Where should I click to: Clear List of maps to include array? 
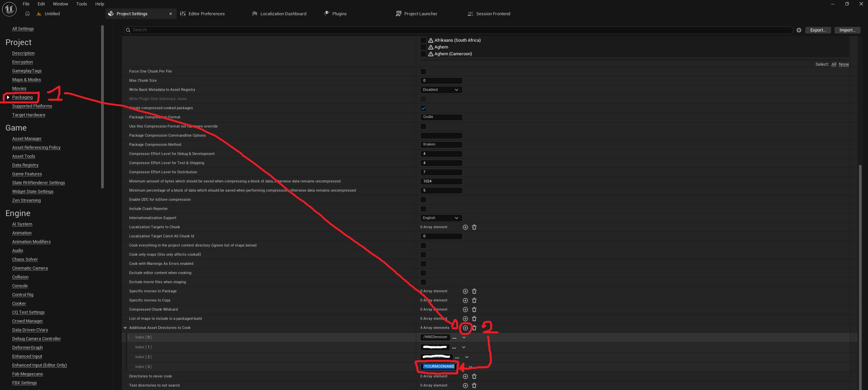[x=474, y=319]
